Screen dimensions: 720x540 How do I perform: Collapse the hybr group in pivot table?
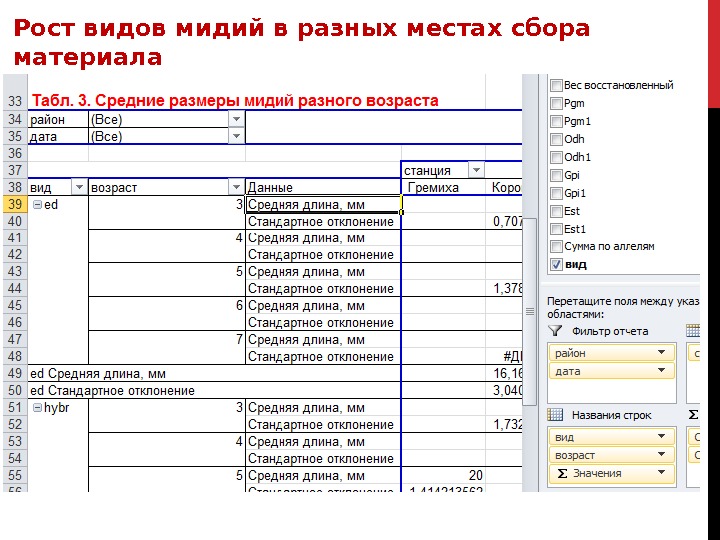pyautogui.click(x=38, y=407)
